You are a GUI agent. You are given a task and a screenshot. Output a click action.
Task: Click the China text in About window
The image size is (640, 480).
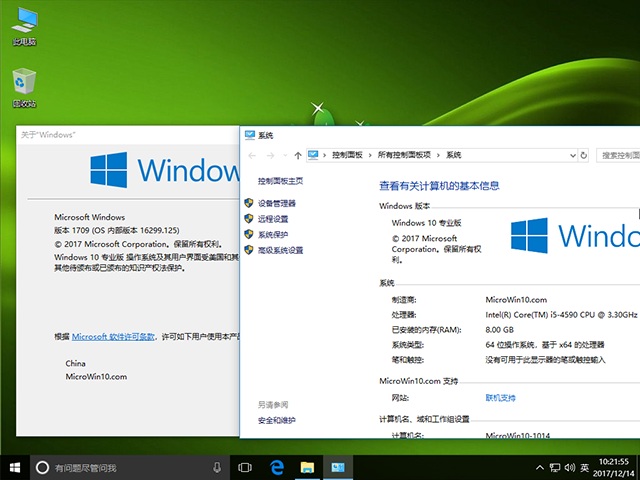pos(76,363)
